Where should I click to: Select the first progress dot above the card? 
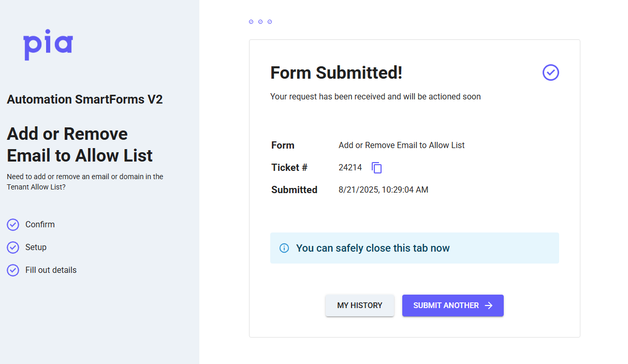(251, 22)
